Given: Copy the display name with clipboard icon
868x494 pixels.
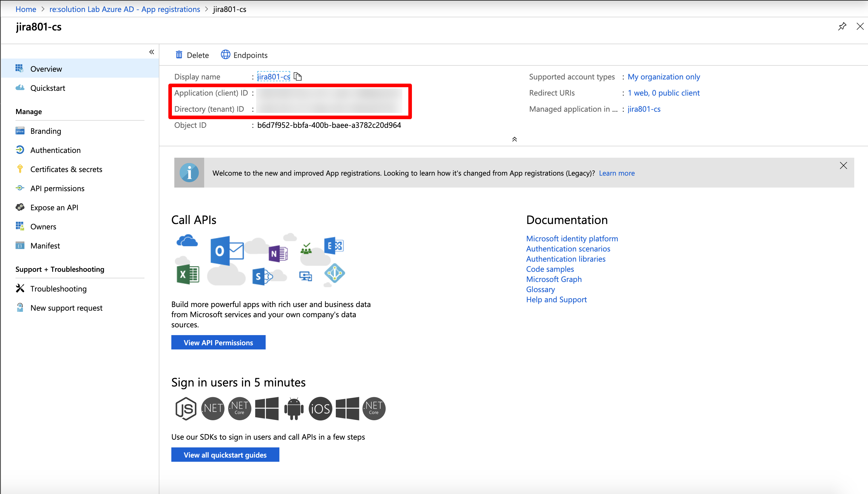Looking at the screenshot, I should (x=297, y=77).
